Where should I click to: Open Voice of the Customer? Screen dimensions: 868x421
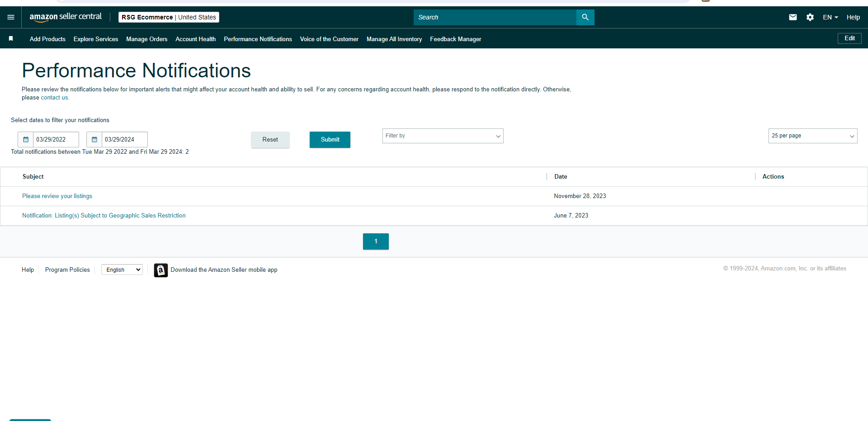tap(329, 39)
